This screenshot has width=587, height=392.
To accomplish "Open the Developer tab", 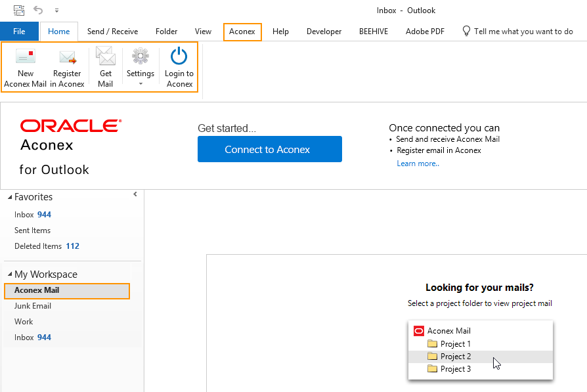I will coord(324,32).
